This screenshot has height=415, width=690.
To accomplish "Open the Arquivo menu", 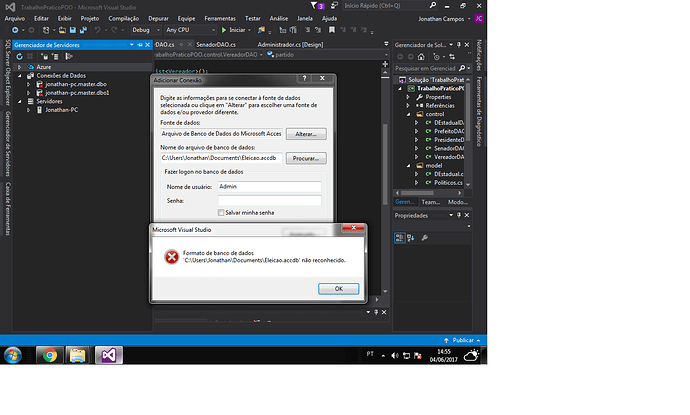I will click(x=15, y=18).
